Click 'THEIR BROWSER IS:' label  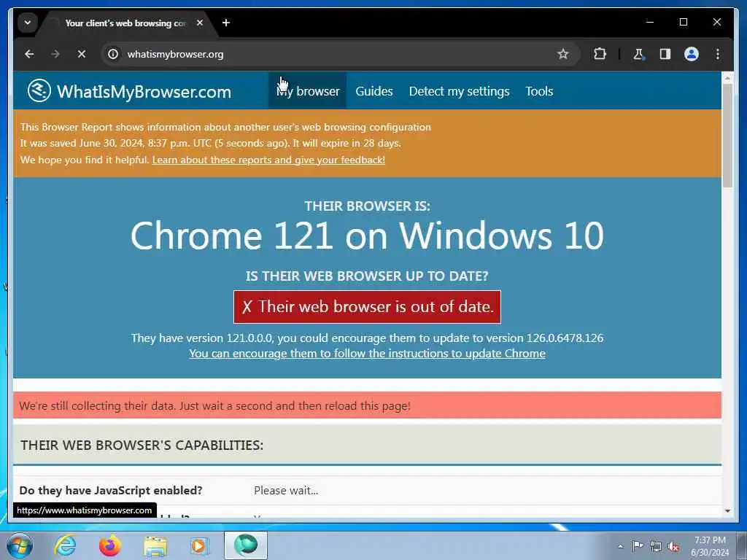(x=367, y=206)
